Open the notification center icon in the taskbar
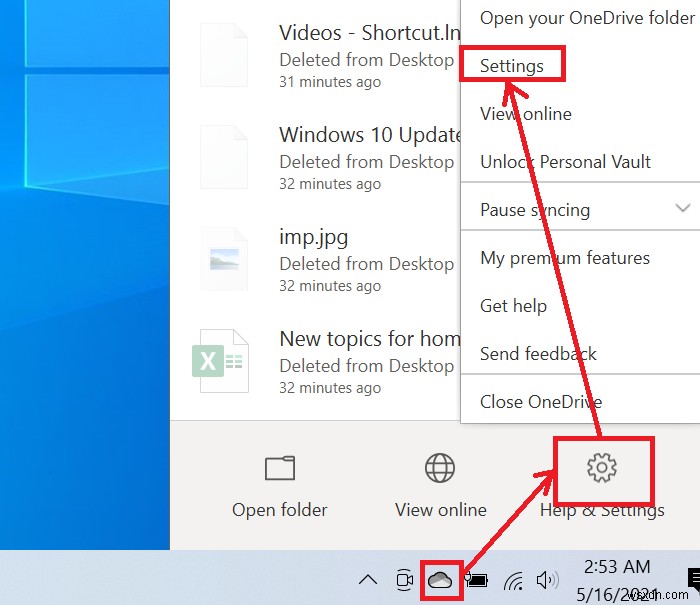 click(694, 580)
